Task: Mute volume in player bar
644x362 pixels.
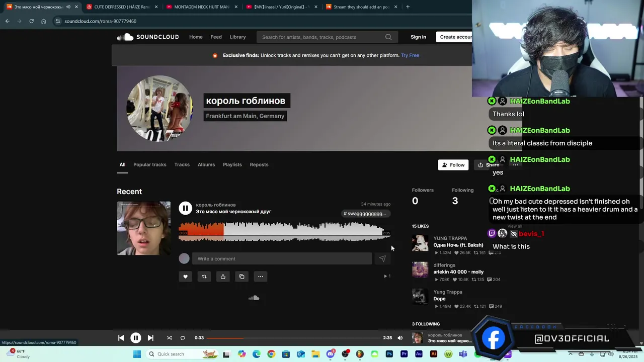Action: (400, 338)
